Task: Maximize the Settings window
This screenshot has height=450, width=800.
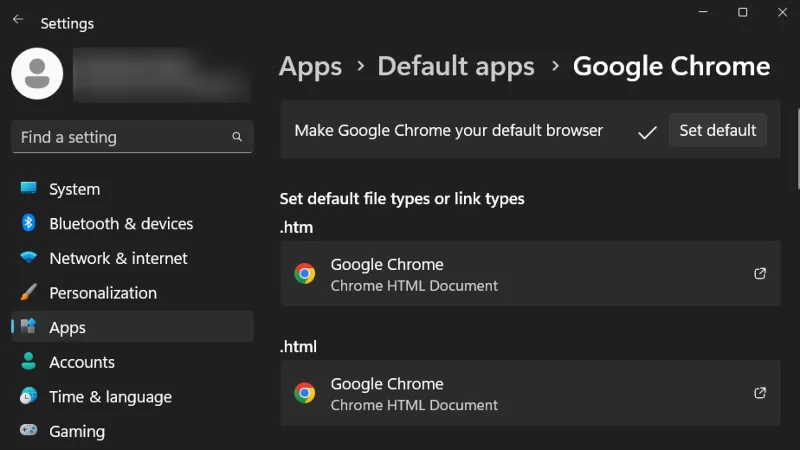Action: pos(743,12)
